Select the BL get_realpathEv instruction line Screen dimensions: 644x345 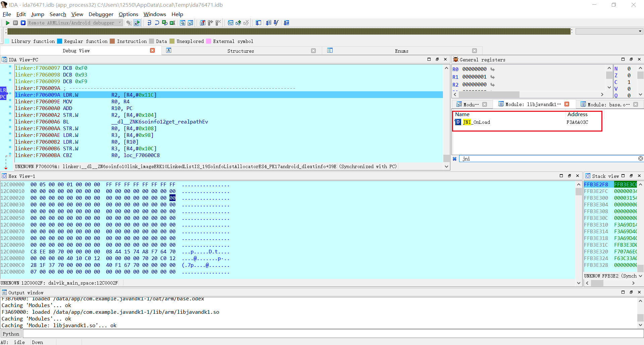click(x=228, y=122)
